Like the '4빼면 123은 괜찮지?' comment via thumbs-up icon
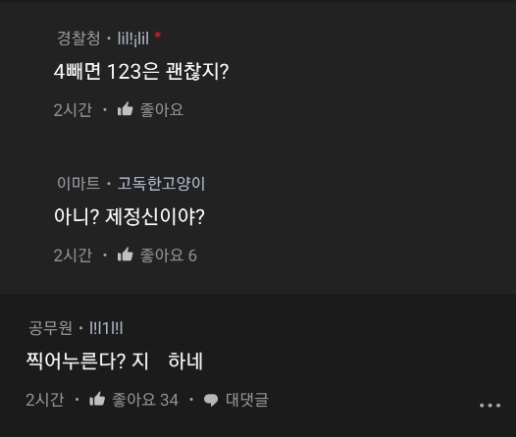 point(125,109)
